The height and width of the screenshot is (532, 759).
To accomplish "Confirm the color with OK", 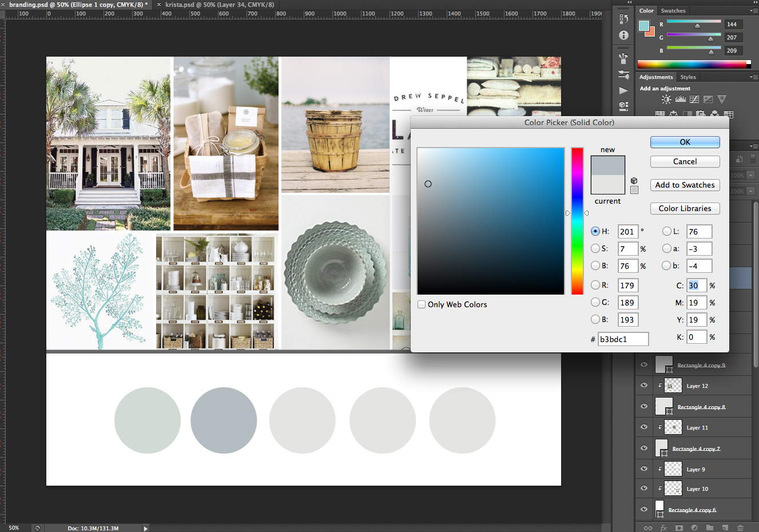I will [x=685, y=142].
